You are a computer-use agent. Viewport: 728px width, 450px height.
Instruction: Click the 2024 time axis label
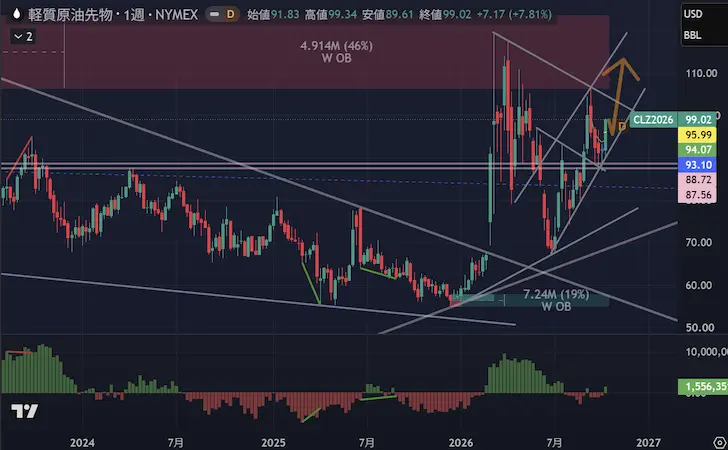click(x=82, y=443)
